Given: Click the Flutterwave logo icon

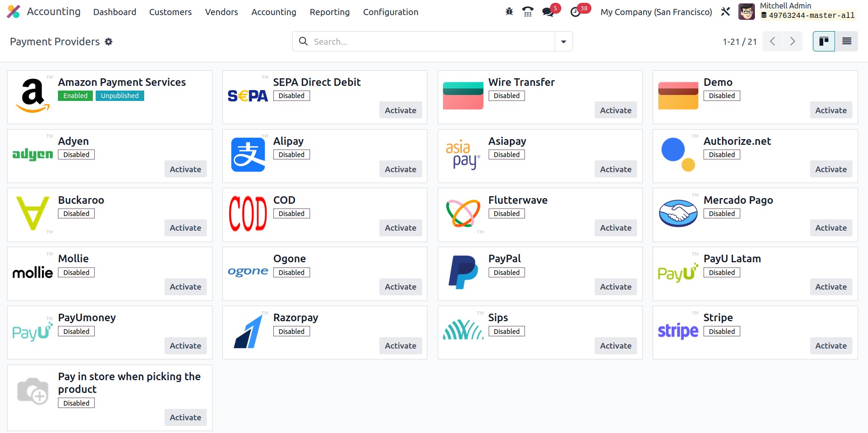Looking at the screenshot, I should (463, 213).
